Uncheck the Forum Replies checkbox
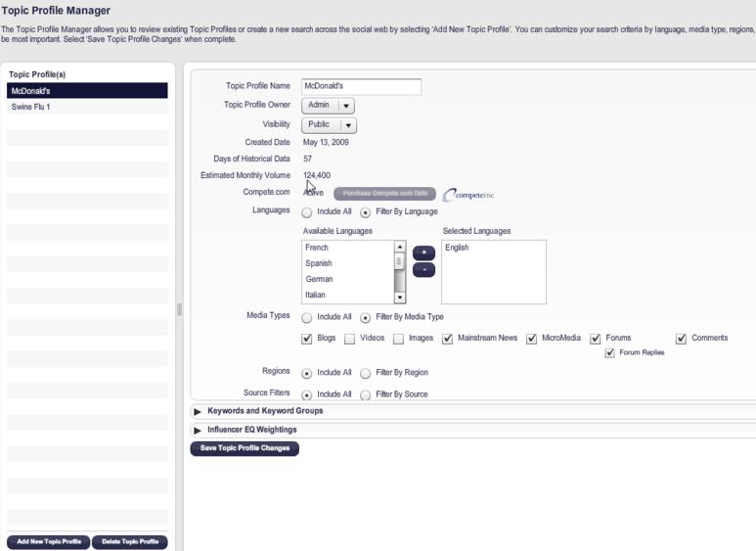This screenshot has height=551, width=756. pyautogui.click(x=610, y=353)
